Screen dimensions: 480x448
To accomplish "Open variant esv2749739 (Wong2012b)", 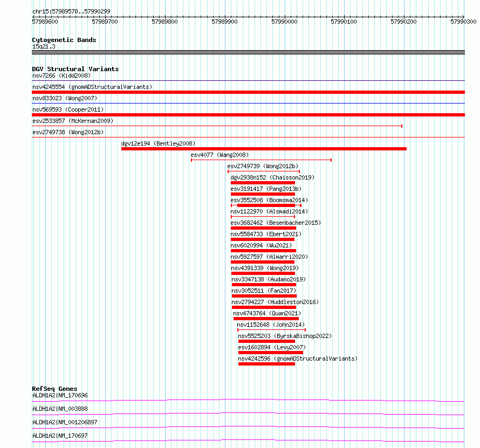I will click(x=263, y=166).
